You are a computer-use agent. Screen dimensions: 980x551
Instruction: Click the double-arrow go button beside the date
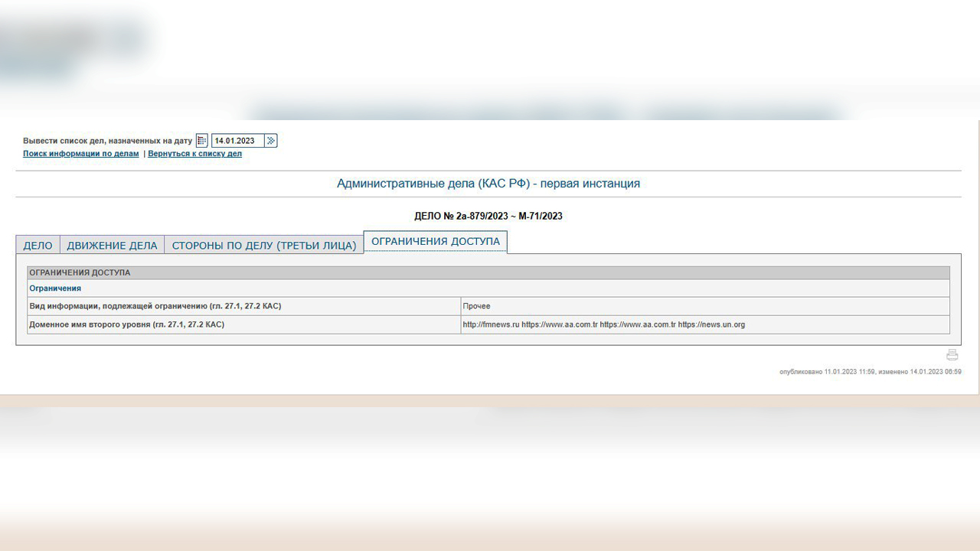[x=271, y=141]
